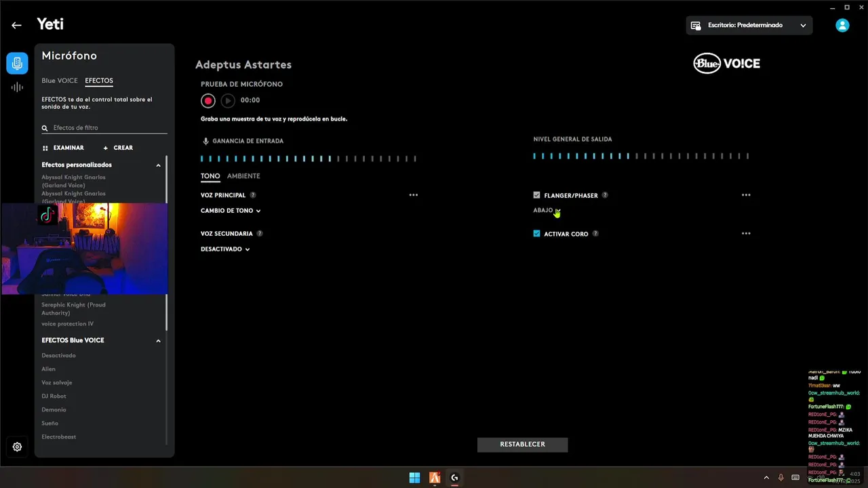The height and width of the screenshot is (488, 868).
Task: Show hidden system tray icons
Action: click(766, 478)
